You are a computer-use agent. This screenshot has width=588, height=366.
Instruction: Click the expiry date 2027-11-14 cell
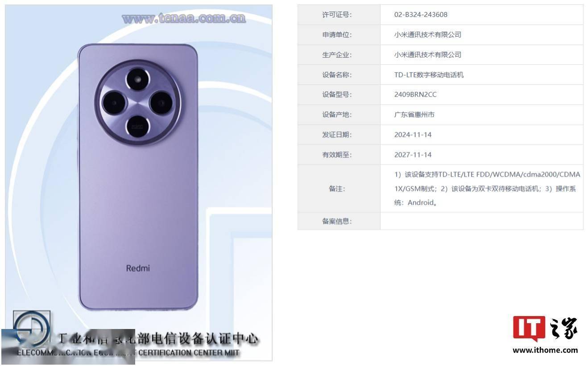[482, 155]
